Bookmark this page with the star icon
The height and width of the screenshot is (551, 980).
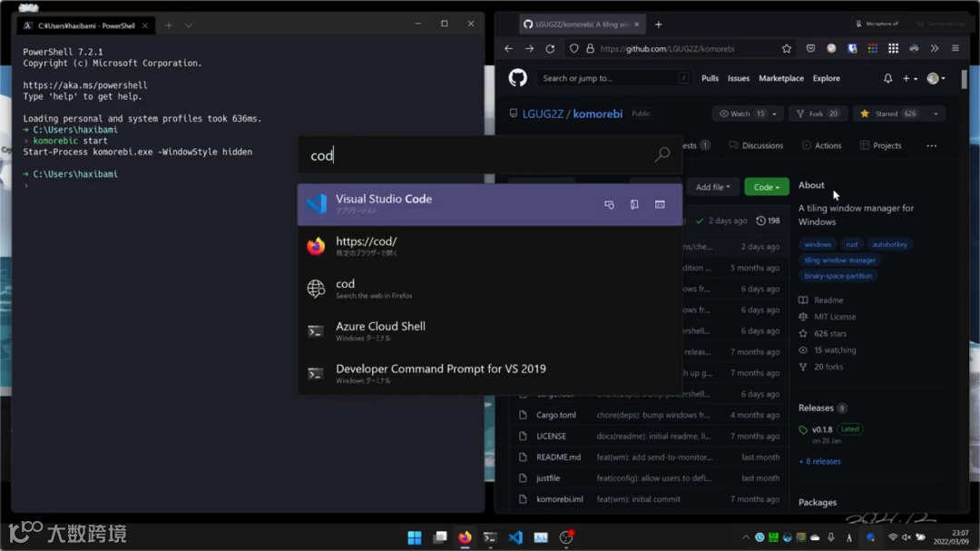[786, 49]
